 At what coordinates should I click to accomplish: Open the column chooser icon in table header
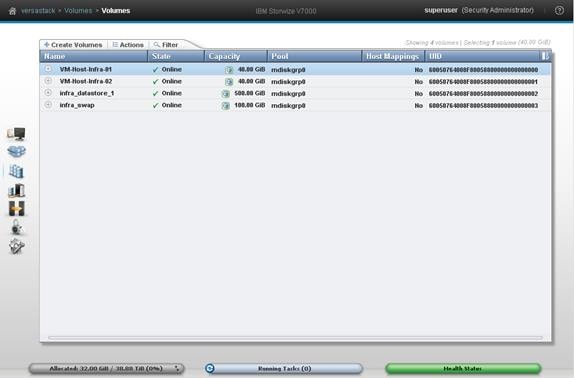(545, 56)
